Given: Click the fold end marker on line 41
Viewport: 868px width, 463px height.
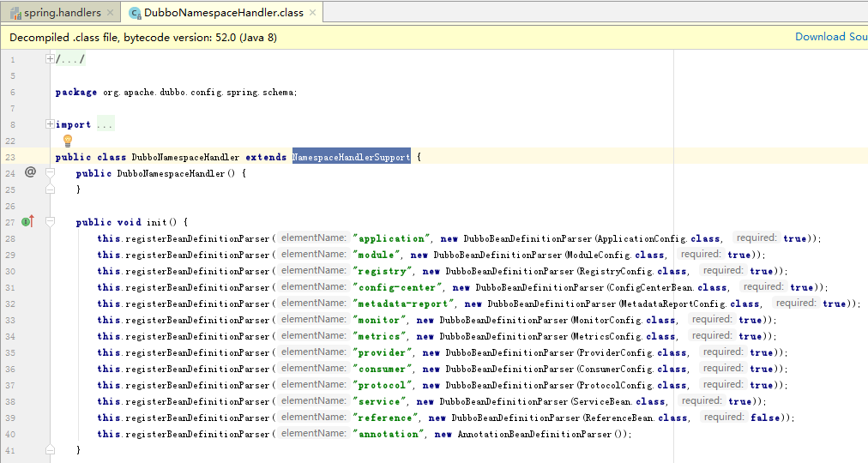Looking at the screenshot, I should [x=50, y=450].
